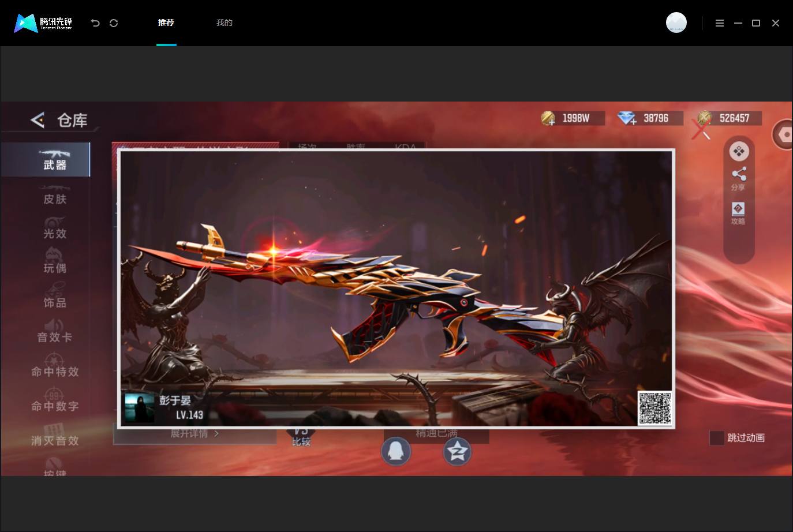Screen dimensions: 793x532
Task: Click the VS 比较 compare button
Action: [301, 437]
